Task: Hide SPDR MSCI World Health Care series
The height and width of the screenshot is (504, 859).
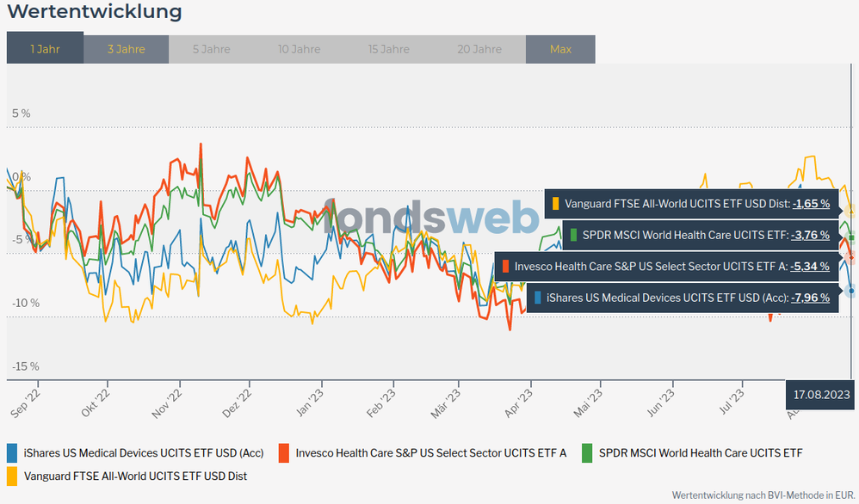Action: (x=700, y=452)
